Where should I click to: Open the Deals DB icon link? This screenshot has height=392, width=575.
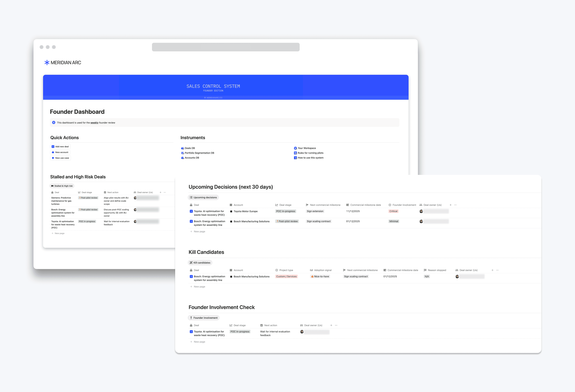(182, 148)
